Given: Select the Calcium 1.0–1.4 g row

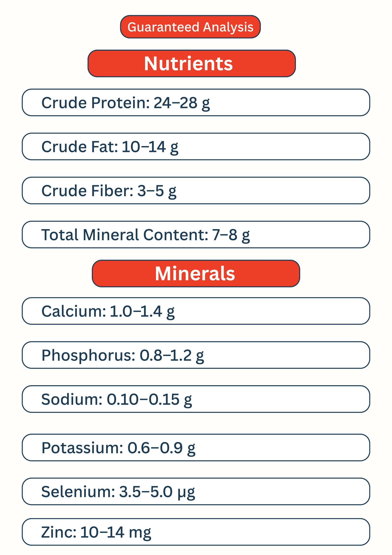Looking at the screenshot, I should [x=196, y=311].
